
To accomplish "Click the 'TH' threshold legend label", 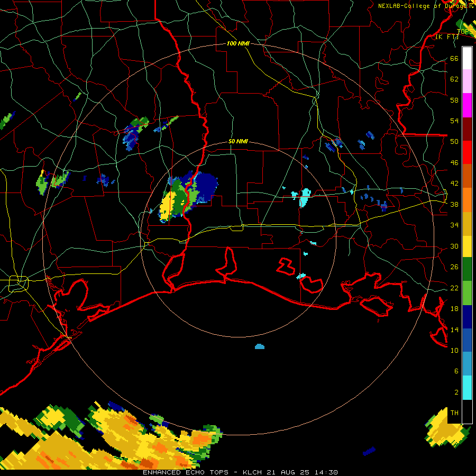I will click(454, 413).
